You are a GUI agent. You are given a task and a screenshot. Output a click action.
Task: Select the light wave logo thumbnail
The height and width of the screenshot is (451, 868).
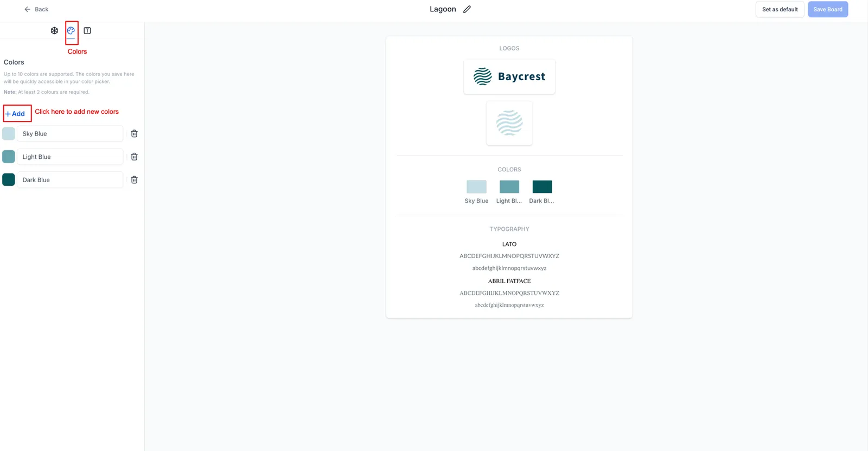509,123
